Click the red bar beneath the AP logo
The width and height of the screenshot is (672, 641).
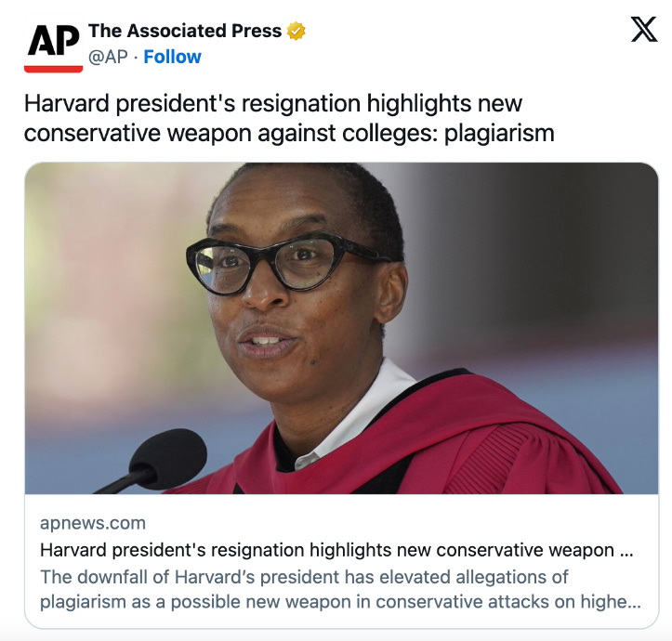[53, 69]
